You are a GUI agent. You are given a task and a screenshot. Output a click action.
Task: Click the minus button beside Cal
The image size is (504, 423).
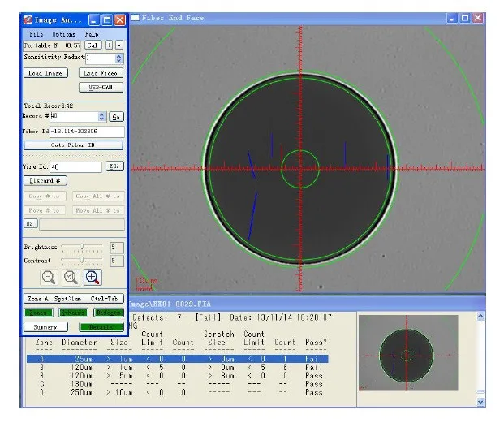119,45
